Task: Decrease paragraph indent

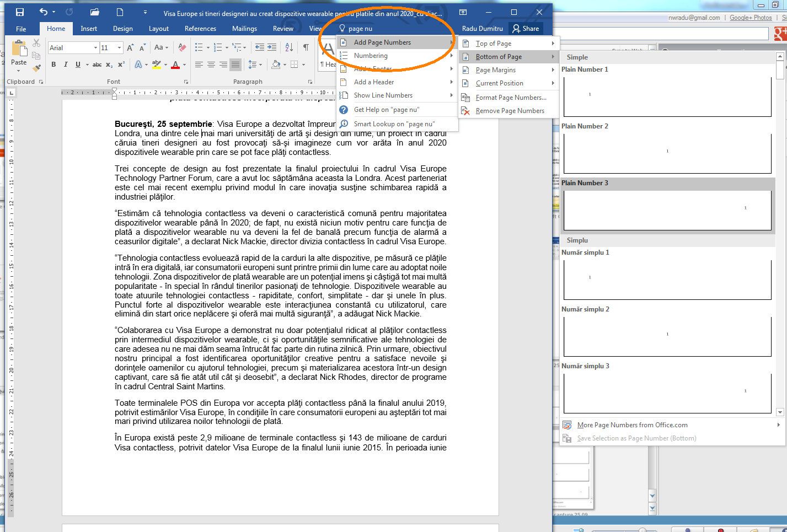Action: (259, 47)
